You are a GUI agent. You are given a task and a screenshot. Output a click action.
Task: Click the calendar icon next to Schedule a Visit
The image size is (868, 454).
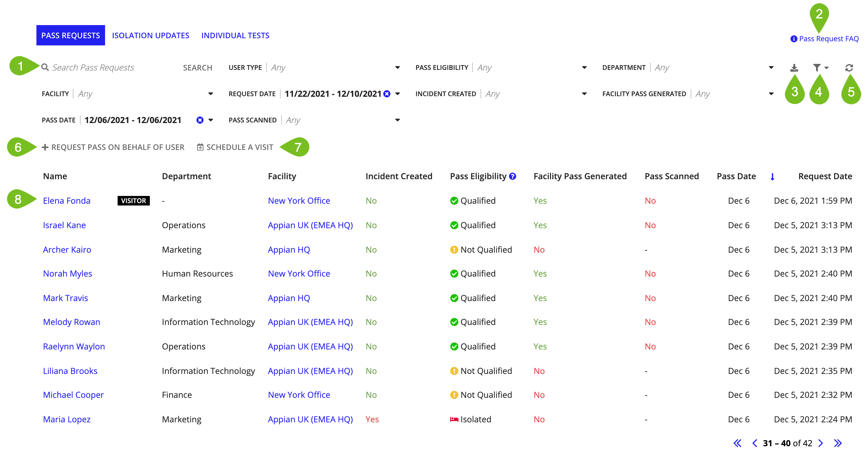tap(199, 147)
